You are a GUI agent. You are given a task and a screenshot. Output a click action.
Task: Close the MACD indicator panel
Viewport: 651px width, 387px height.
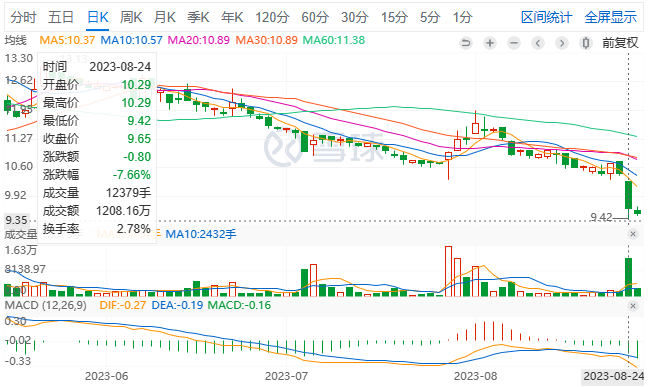click(633, 306)
